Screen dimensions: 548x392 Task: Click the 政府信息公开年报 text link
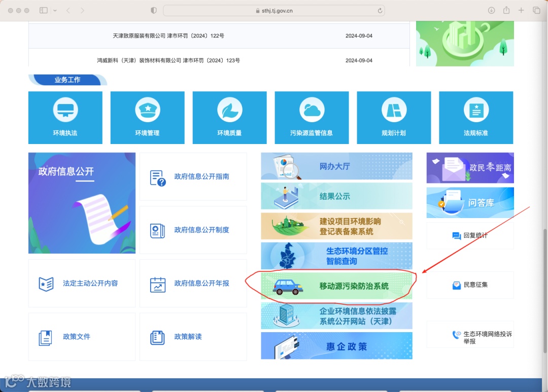click(201, 283)
